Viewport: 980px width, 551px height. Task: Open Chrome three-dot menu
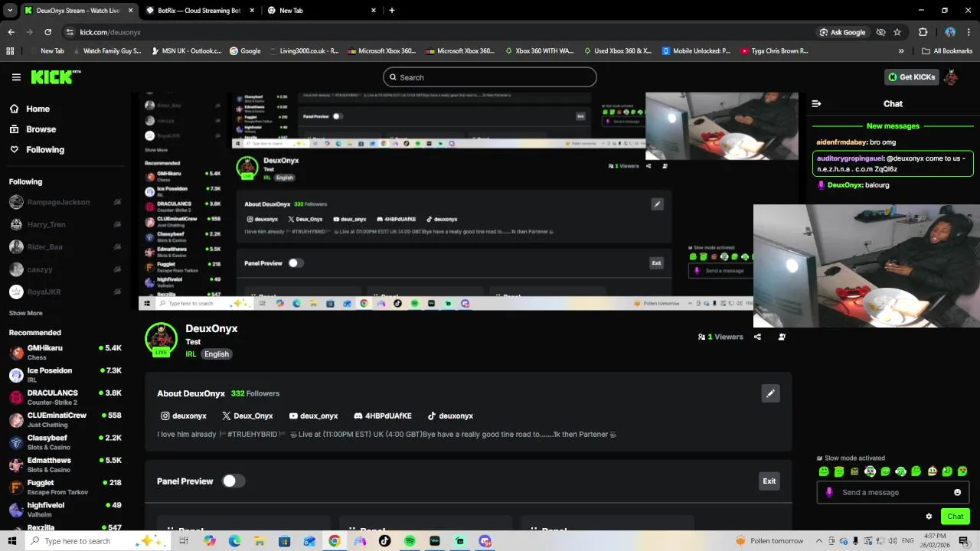969,32
